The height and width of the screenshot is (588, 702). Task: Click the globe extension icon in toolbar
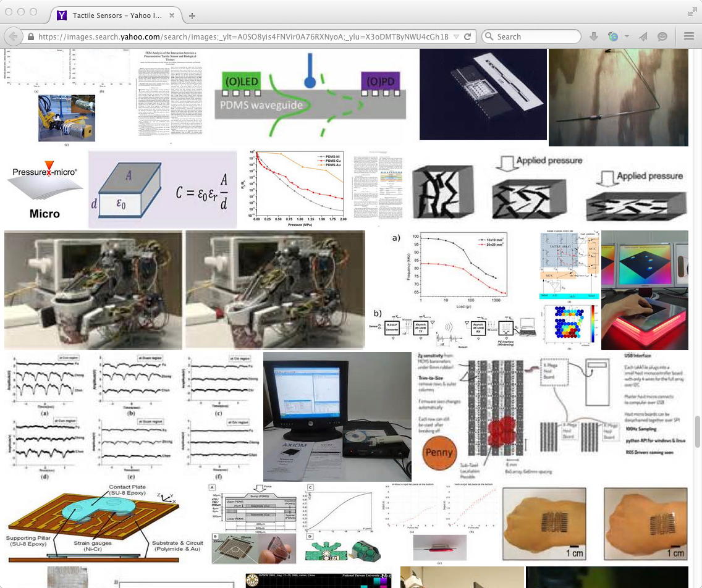(613, 36)
